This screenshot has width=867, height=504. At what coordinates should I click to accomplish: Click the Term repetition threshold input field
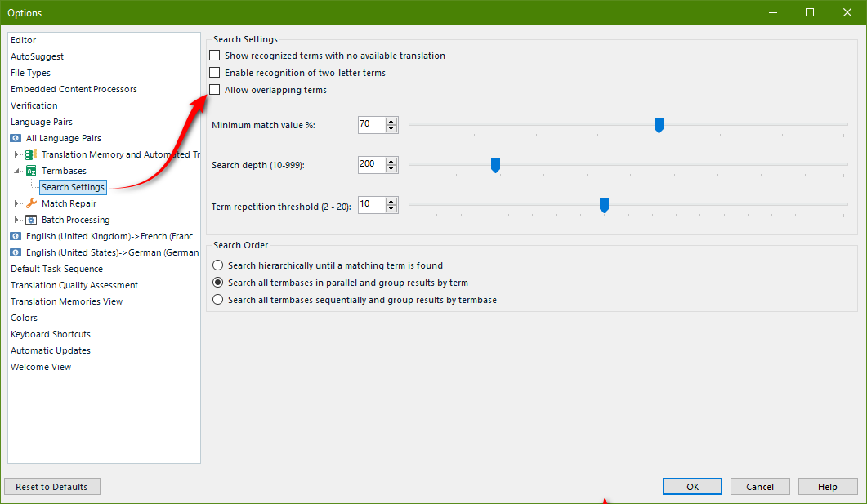[372, 204]
